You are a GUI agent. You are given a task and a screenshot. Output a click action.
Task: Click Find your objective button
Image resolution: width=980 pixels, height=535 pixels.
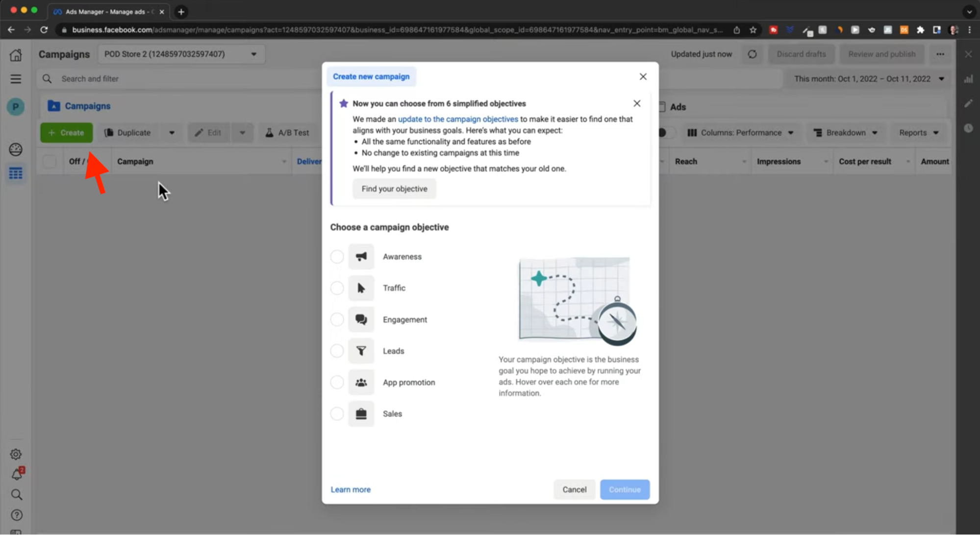(x=394, y=189)
